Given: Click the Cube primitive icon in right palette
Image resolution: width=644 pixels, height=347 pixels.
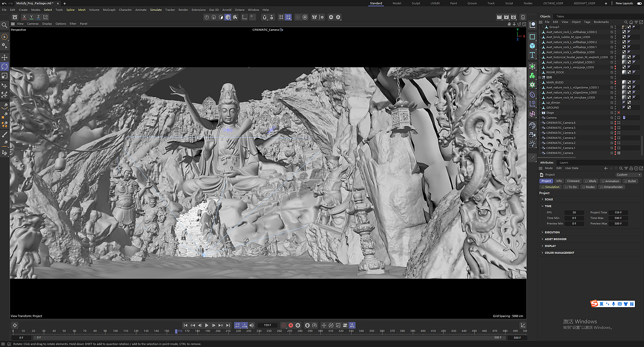Looking at the screenshot, I should coord(532,46).
